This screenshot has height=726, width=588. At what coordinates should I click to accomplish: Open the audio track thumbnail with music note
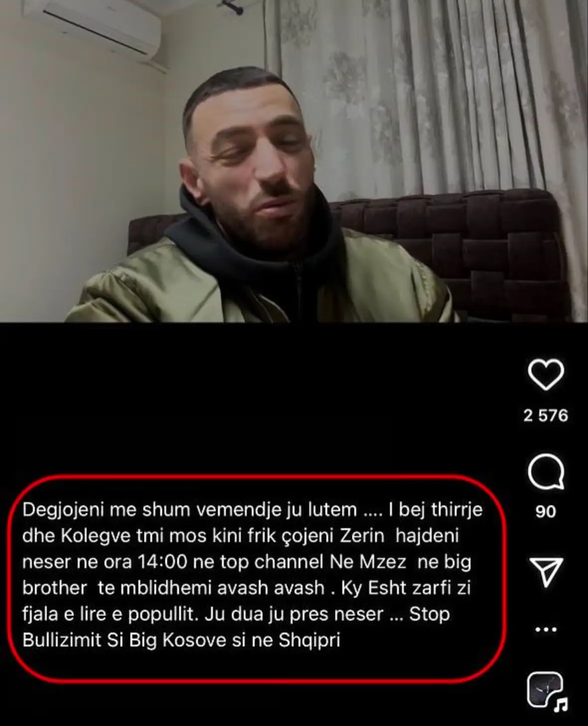click(x=547, y=691)
